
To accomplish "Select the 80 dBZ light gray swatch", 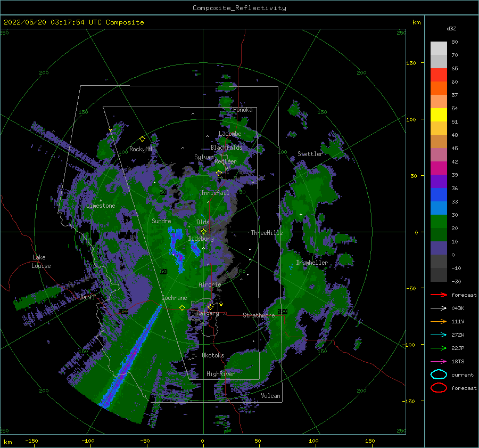I will tap(439, 48).
